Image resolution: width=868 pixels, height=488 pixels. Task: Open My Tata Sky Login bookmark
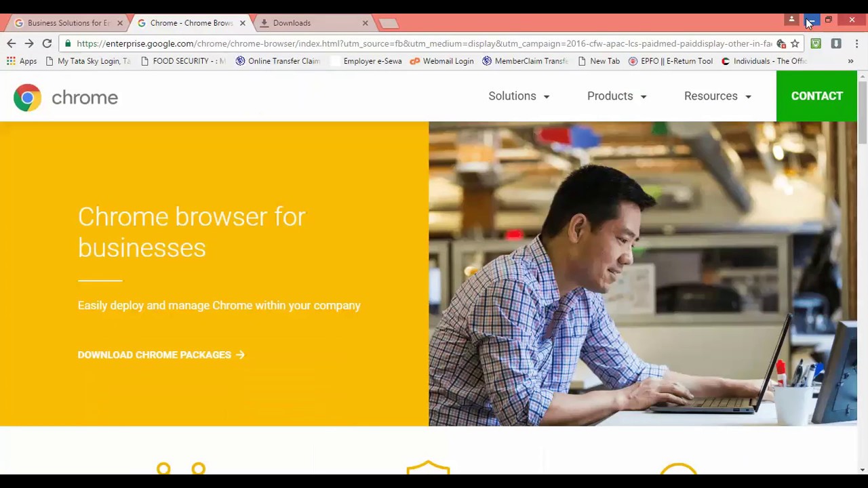(x=87, y=61)
